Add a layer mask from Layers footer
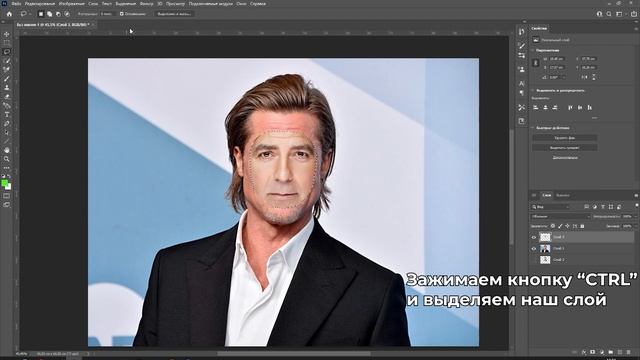 [x=593, y=352]
